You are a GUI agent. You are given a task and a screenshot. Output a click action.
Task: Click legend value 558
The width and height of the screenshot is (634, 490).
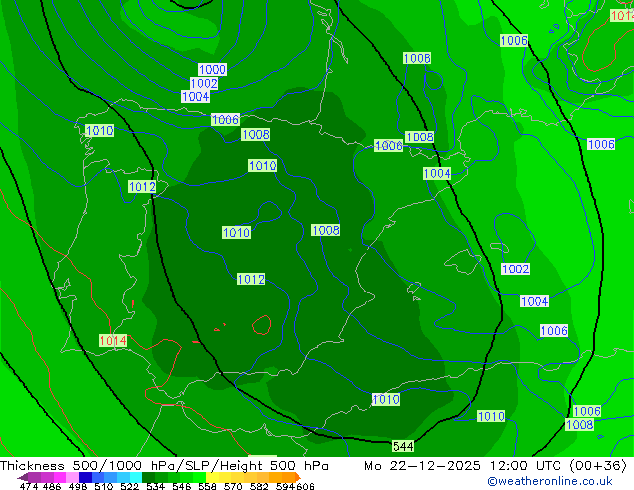coord(207,486)
